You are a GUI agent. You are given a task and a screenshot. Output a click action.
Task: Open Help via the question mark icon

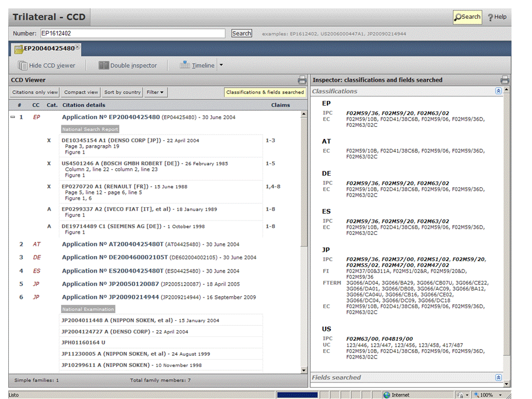pos(497,17)
